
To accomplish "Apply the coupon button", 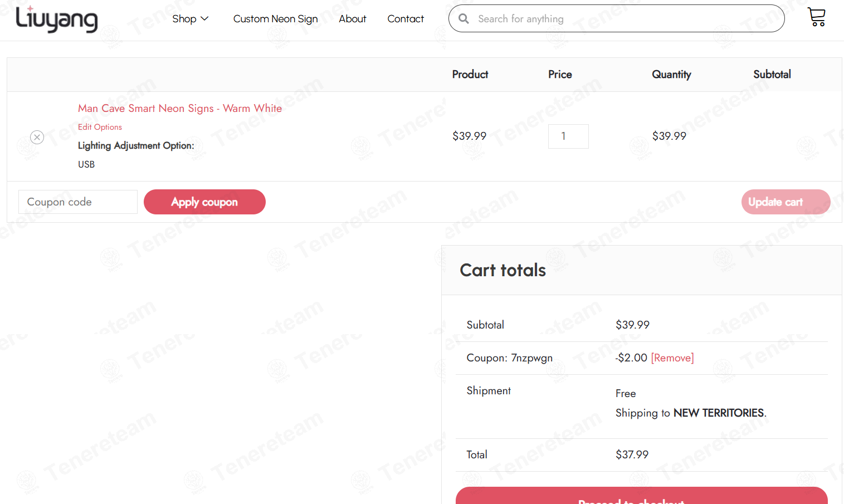I will 204,202.
